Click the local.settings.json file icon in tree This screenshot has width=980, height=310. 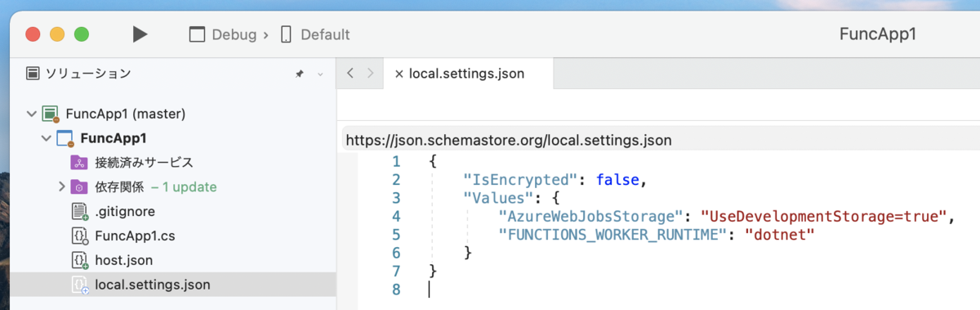coord(79,285)
